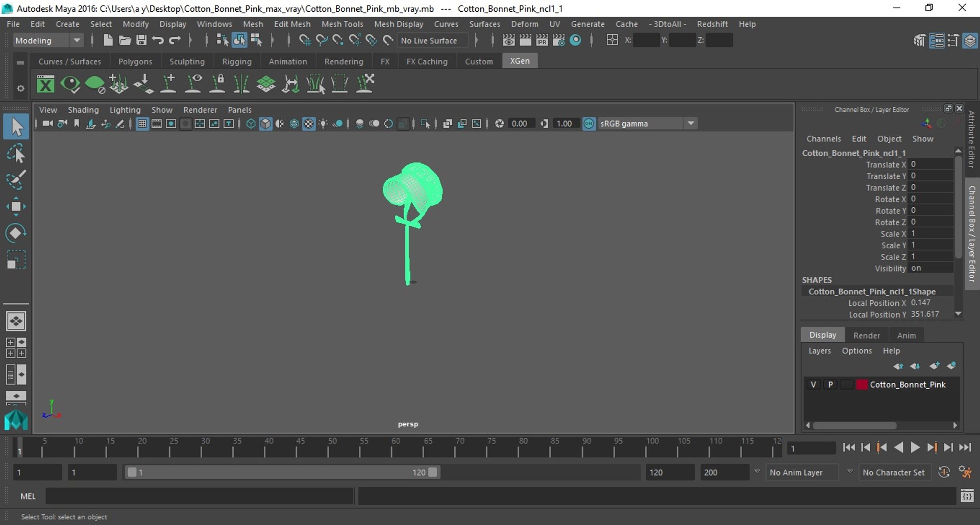Screen dimensions: 980x525
Task: Select the arrow Select Tool
Action: pos(16,127)
